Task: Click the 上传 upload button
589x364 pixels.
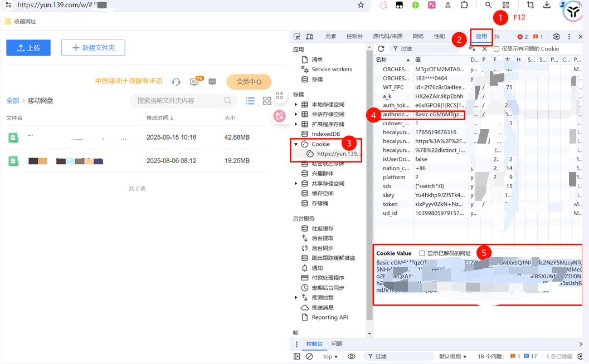Action: 28,48
